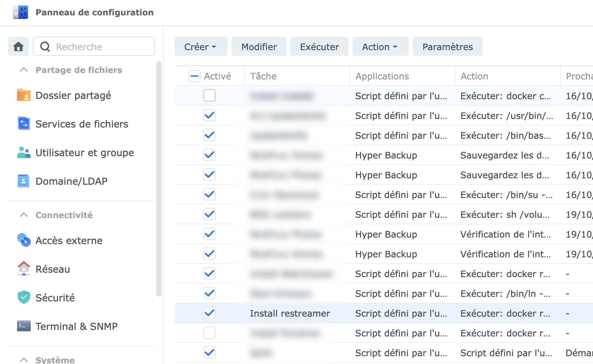Select the Réseau icon
This screenshot has height=364, width=593.
coord(24,269)
